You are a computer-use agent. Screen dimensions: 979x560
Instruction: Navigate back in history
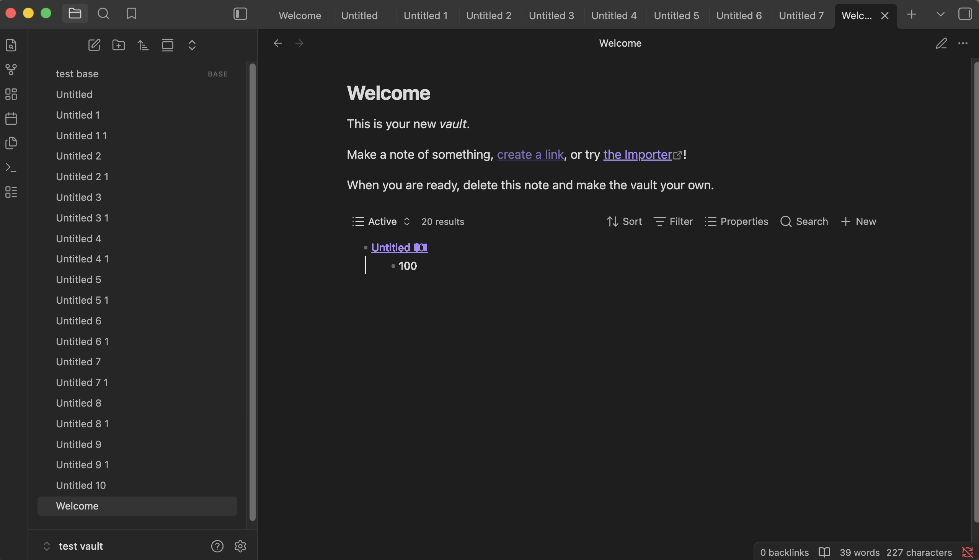coord(277,43)
